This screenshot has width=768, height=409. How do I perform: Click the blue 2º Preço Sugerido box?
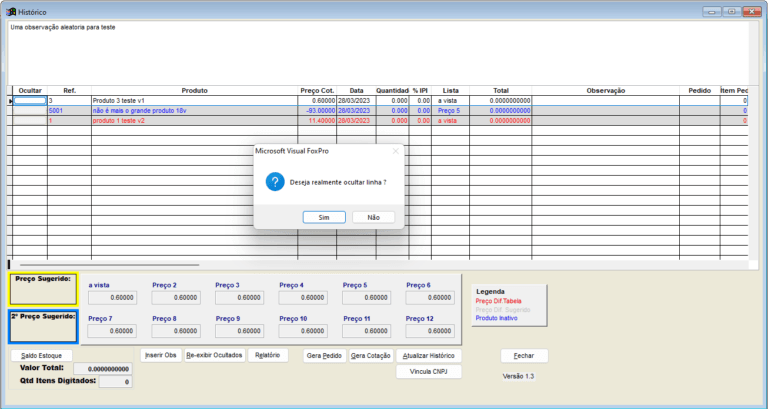[43, 327]
